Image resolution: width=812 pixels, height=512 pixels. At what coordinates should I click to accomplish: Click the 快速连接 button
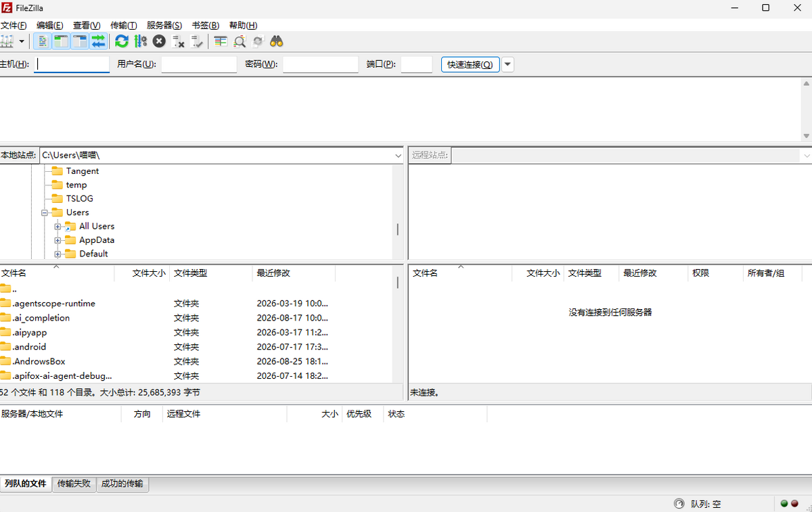(x=470, y=64)
